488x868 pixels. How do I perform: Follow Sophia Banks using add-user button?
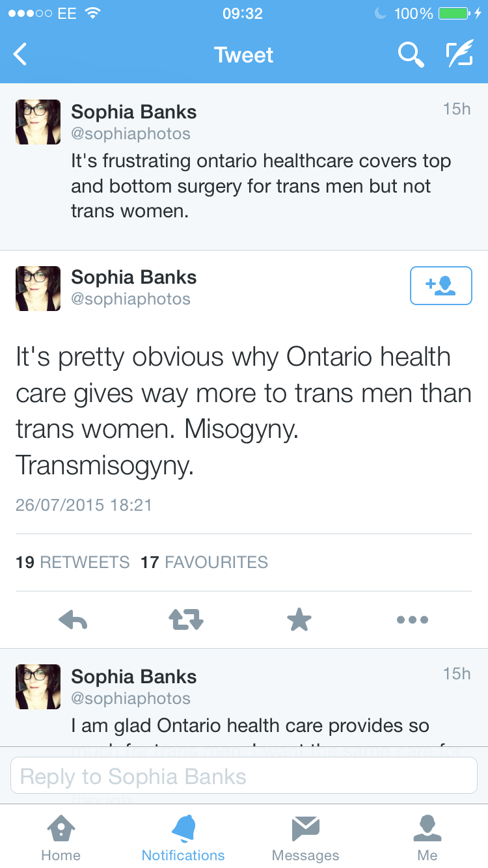click(x=441, y=286)
